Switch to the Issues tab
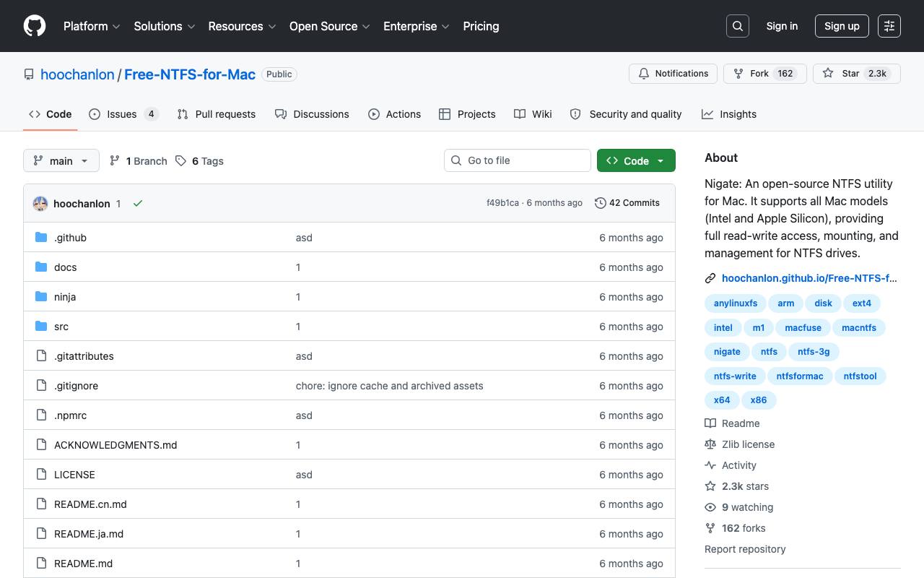The image size is (924, 578). point(123,114)
